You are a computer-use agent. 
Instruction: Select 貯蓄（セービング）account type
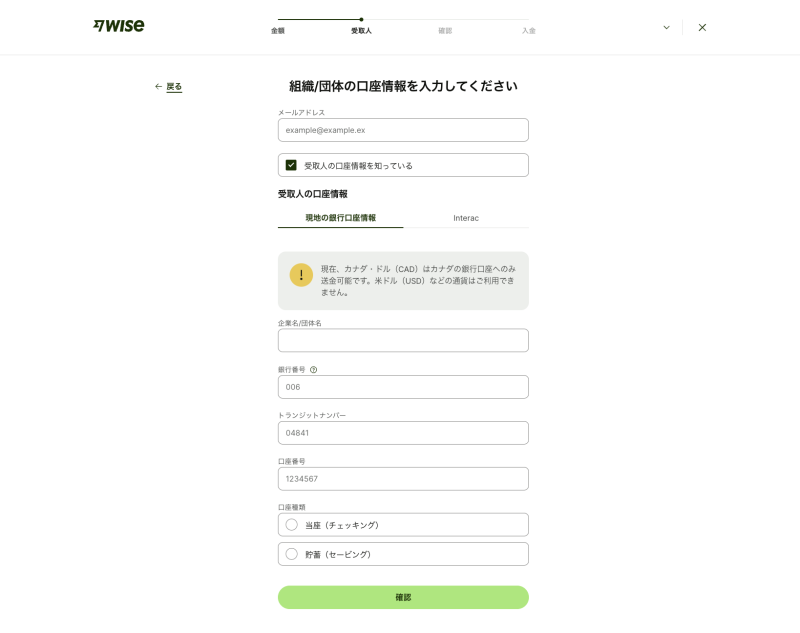click(292, 554)
